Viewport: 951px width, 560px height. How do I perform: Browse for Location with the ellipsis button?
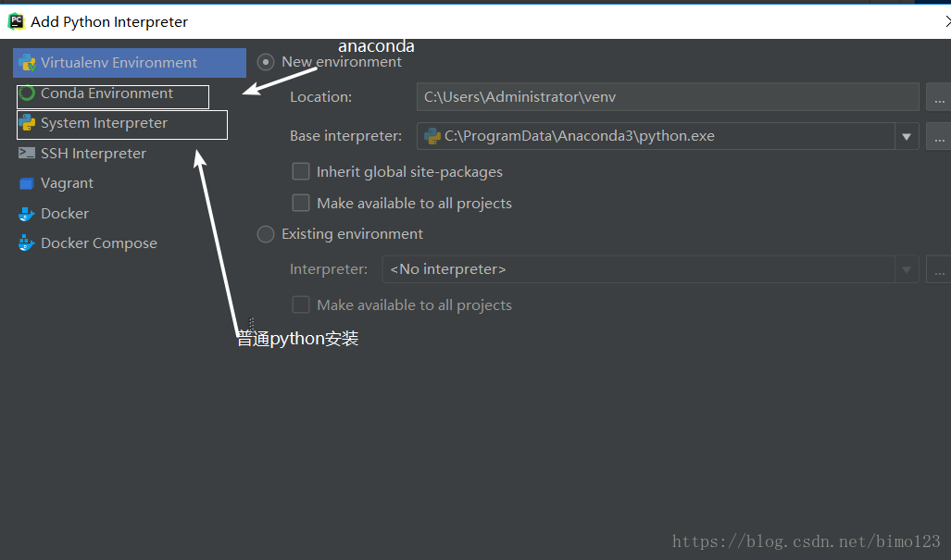tap(939, 97)
